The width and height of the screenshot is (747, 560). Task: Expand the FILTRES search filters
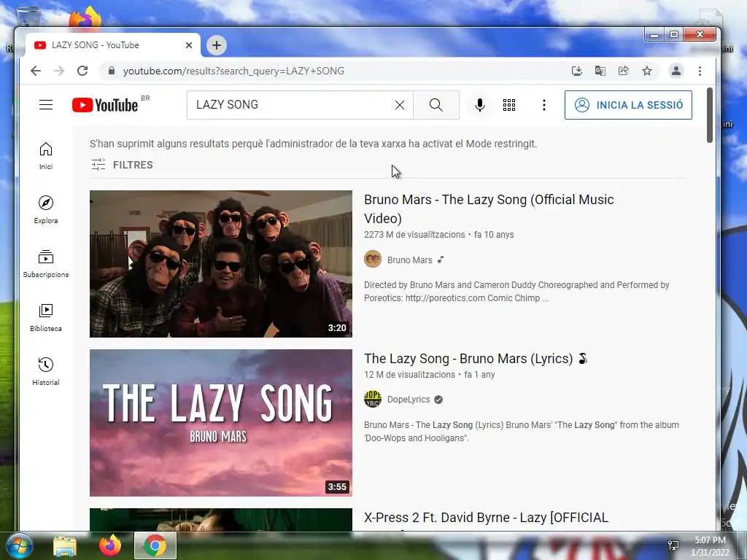pyautogui.click(x=122, y=165)
